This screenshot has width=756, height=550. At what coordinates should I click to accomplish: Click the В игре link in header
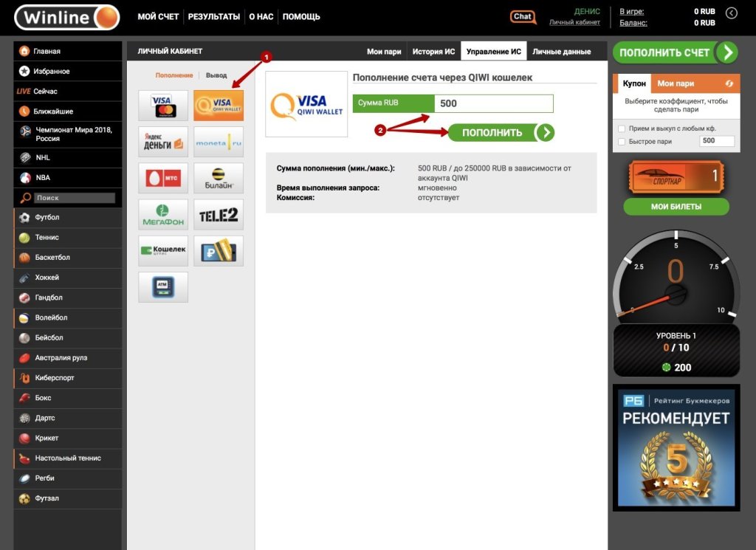pyautogui.click(x=632, y=12)
